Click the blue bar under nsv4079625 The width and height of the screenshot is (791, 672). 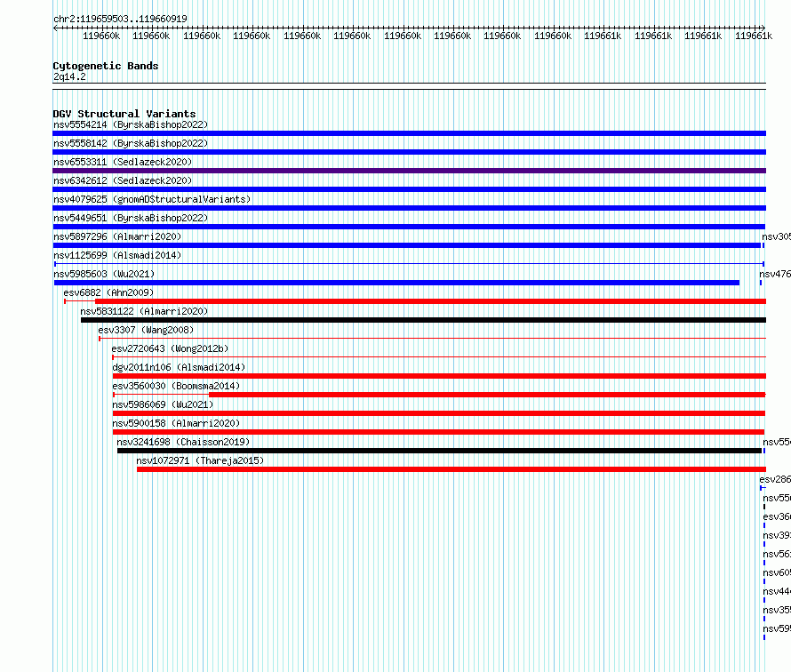click(x=409, y=208)
